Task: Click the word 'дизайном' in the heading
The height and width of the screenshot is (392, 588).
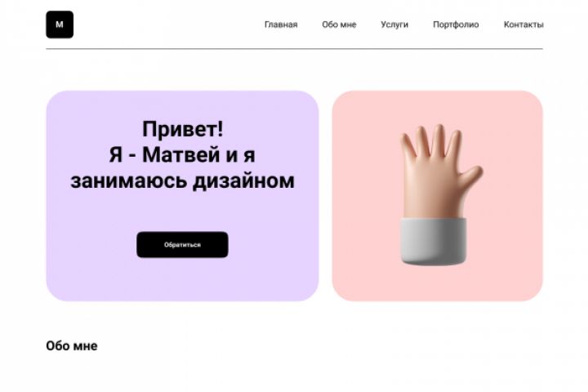Action: 243,181
